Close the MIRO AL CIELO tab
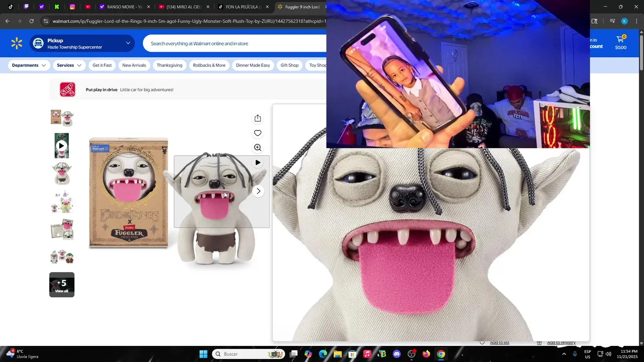The image size is (644, 362). coord(208,7)
